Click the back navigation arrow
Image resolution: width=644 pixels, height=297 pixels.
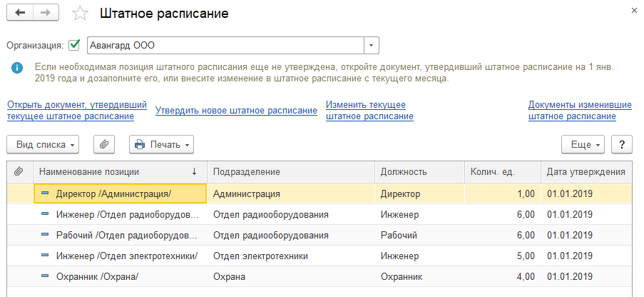pyautogui.click(x=21, y=14)
